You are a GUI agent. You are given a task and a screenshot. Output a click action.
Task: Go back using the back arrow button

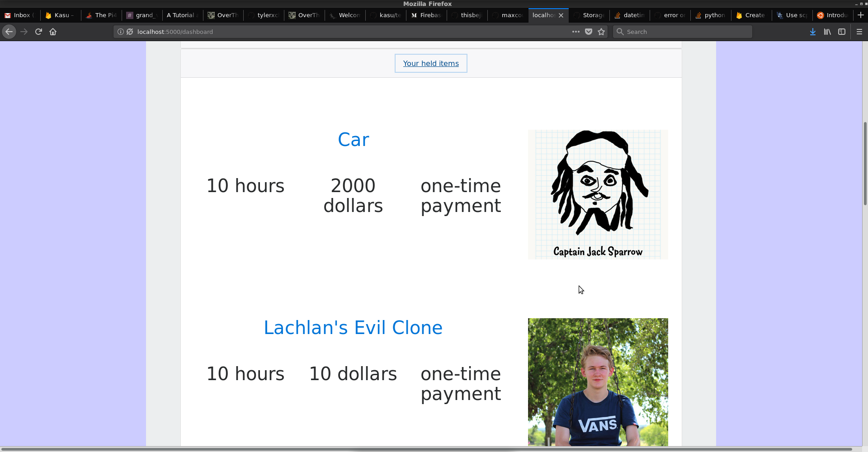(x=9, y=32)
